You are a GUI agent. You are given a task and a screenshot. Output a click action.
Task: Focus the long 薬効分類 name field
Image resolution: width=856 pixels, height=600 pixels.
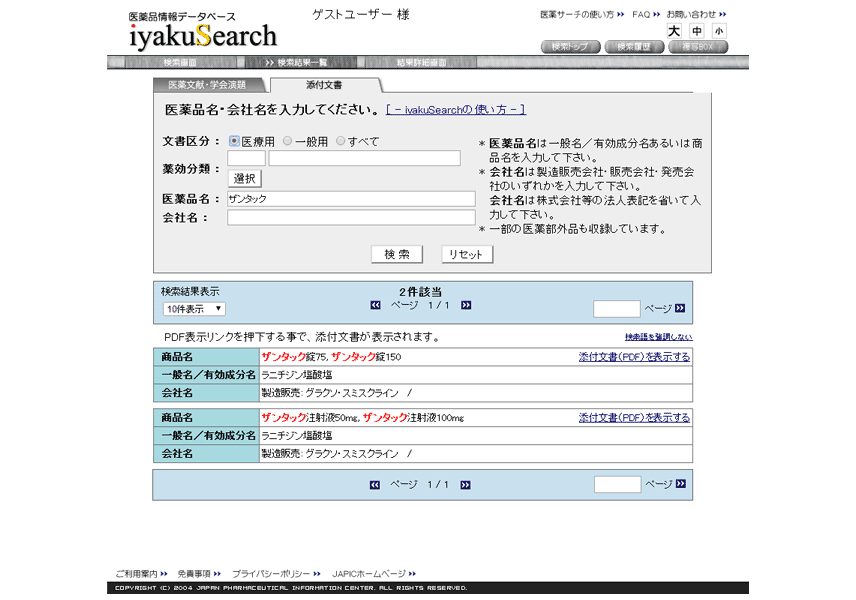[364, 158]
